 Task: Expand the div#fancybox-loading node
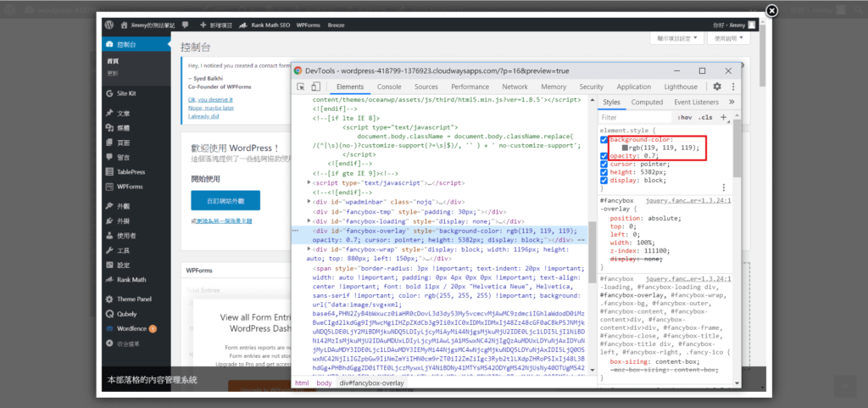pos(309,221)
